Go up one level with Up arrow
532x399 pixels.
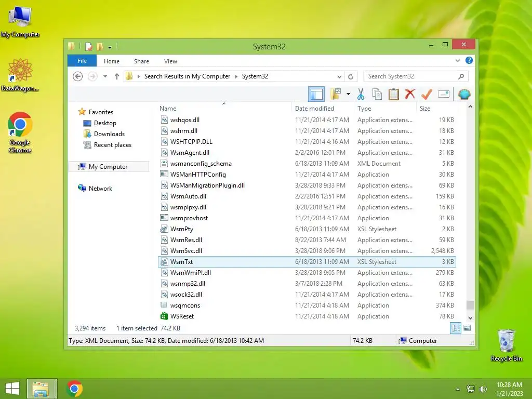pyautogui.click(x=117, y=76)
